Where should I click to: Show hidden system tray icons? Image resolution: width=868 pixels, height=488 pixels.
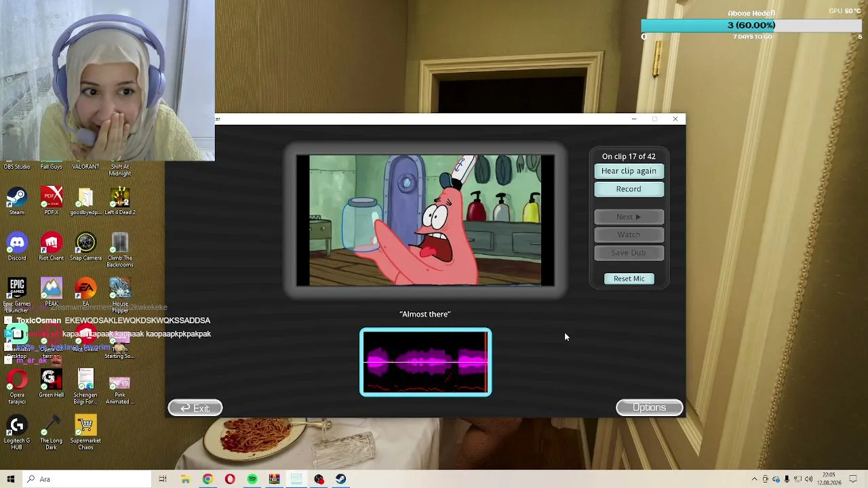point(754,479)
